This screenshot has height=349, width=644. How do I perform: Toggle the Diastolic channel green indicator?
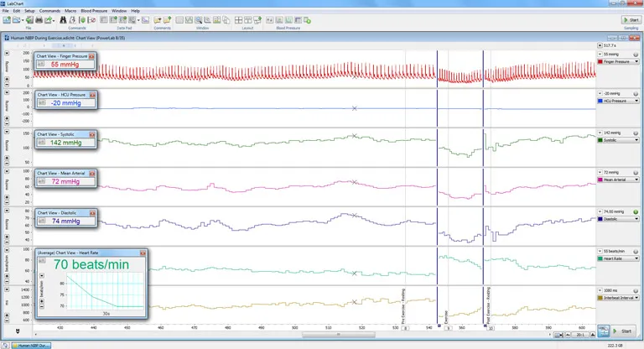point(636,211)
